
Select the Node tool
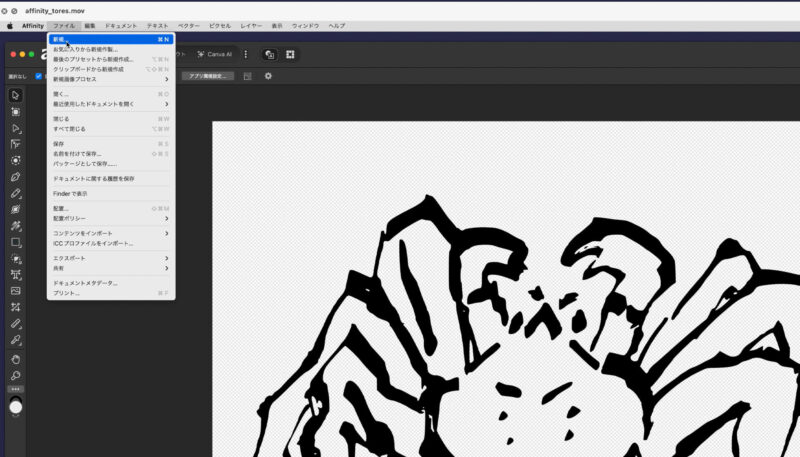point(15,128)
